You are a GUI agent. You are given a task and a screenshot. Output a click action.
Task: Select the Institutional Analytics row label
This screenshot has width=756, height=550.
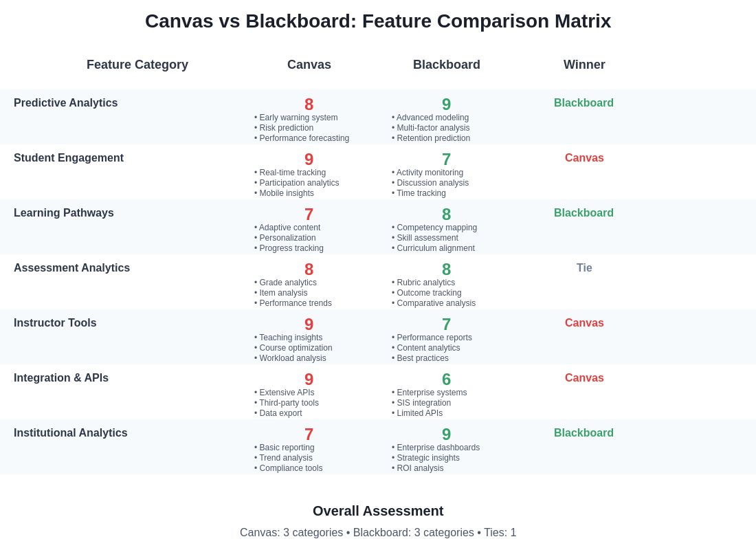click(71, 433)
